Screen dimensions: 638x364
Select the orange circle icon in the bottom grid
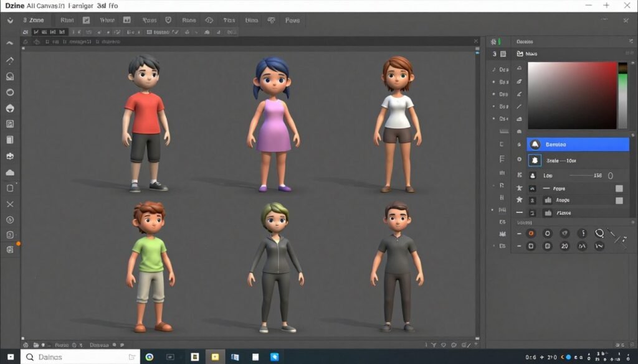[531, 233]
